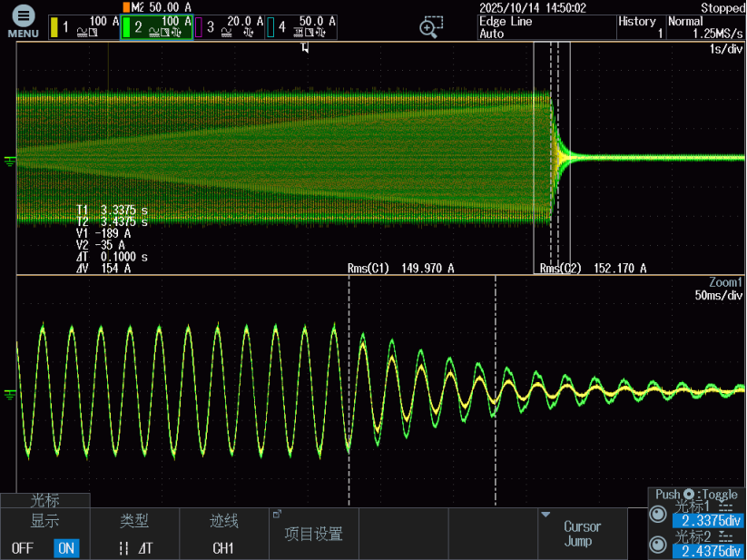The height and width of the screenshot is (560, 747).
Task: Click the Normal 1.25MS/s acquisition info
Action: (705, 27)
